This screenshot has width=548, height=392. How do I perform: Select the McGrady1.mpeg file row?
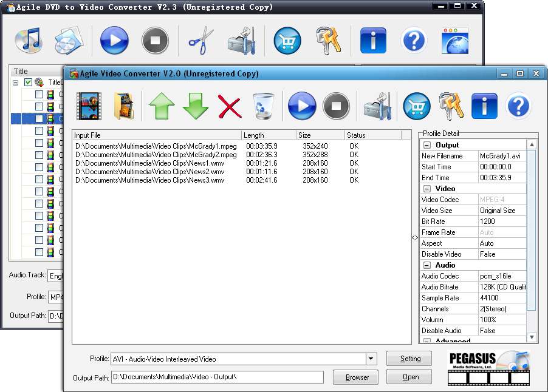tap(242, 146)
